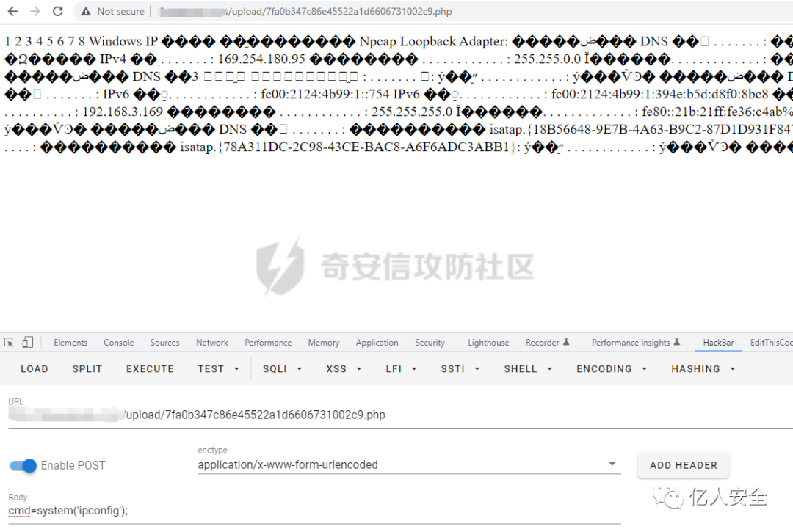Expand the XSS dropdown menu

[344, 369]
